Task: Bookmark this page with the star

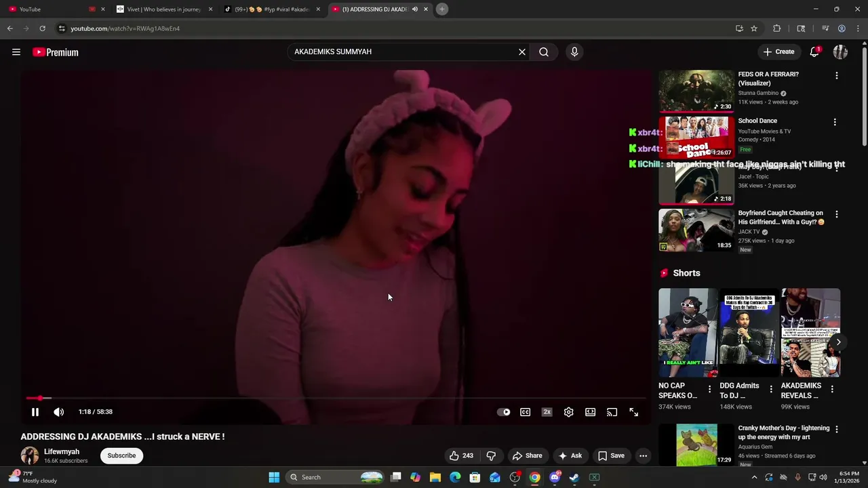Action: tap(754, 28)
